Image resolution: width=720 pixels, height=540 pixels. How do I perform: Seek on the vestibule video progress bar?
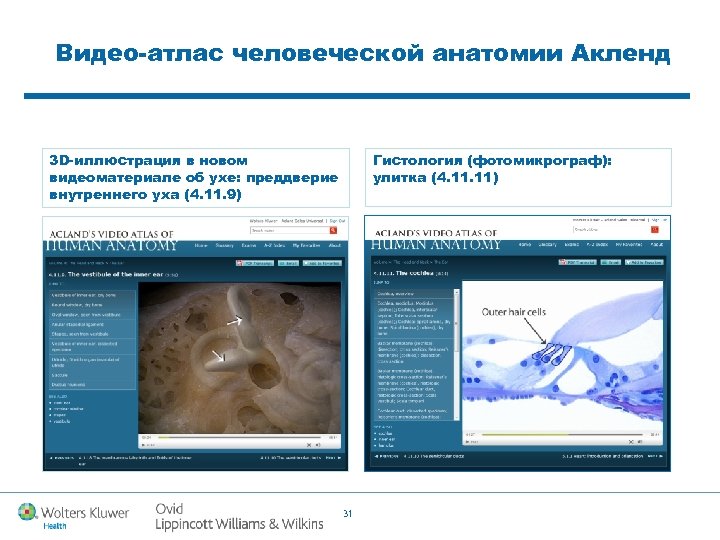coord(240,437)
